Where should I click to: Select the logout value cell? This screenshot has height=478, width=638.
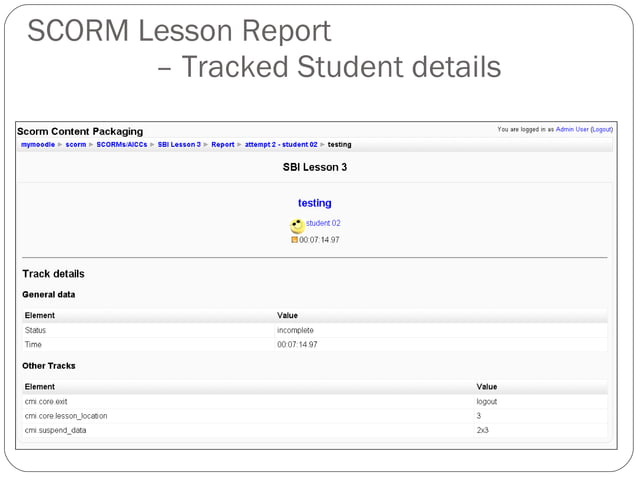[x=487, y=402]
